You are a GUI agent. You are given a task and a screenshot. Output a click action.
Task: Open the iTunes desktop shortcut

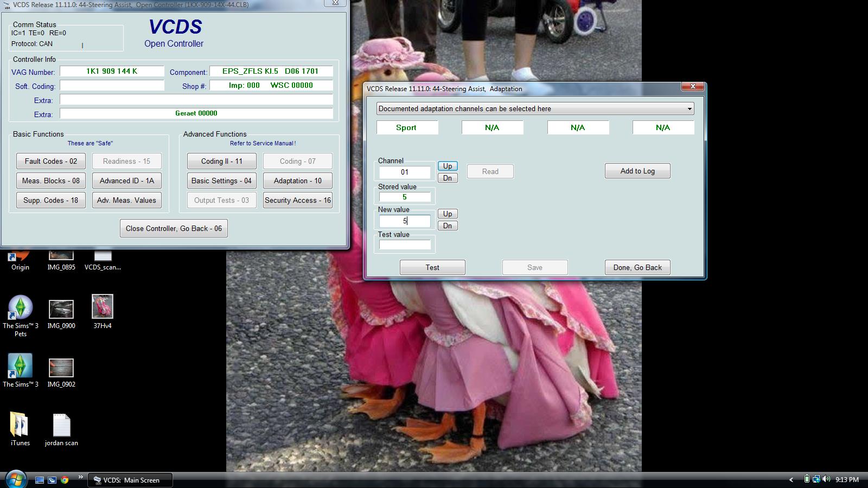coord(20,426)
